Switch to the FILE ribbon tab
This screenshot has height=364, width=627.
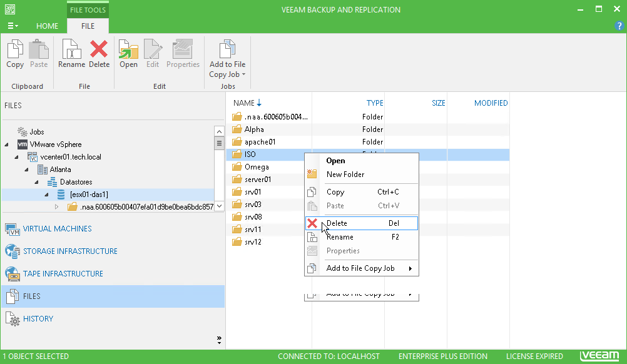(x=88, y=26)
